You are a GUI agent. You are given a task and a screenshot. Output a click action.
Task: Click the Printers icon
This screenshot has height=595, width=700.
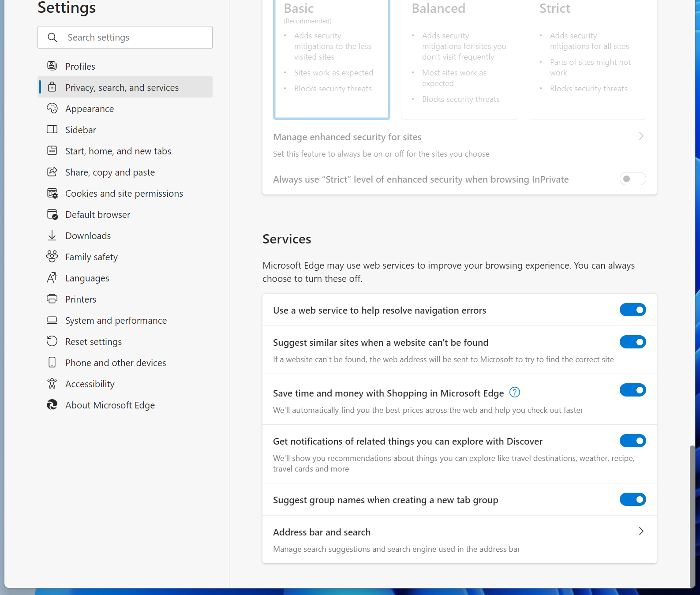tap(52, 299)
